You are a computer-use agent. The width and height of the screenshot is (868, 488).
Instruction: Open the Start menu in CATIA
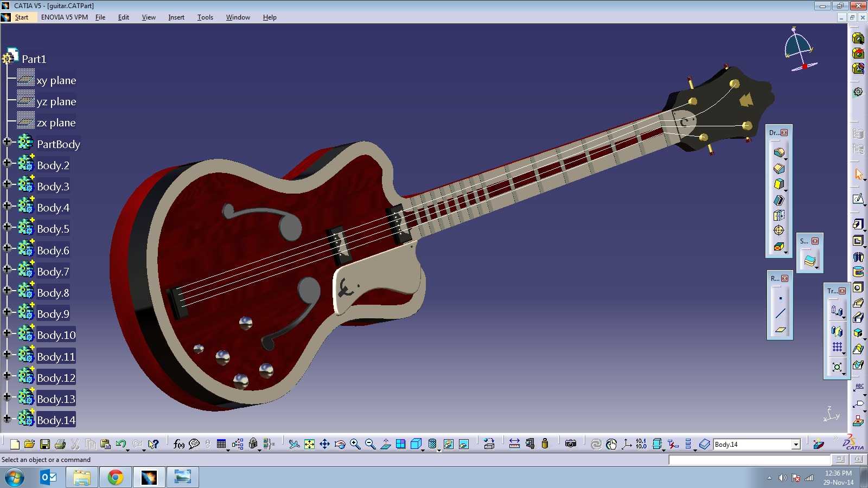(21, 17)
